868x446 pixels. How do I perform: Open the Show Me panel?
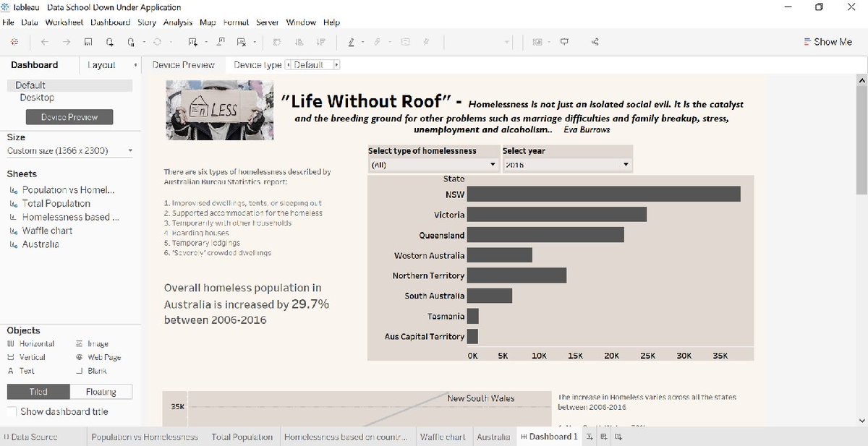coord(827,41)
